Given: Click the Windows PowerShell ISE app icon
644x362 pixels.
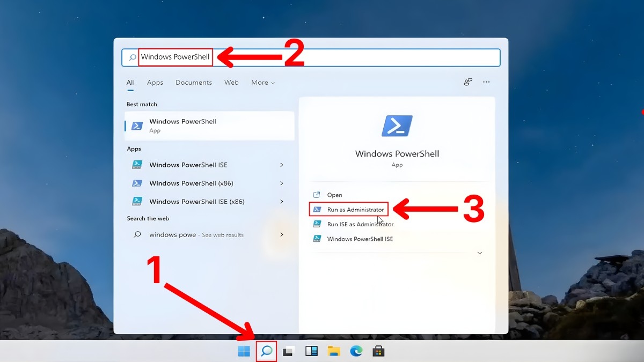Looking at the screenshot, I should point(137,165).
